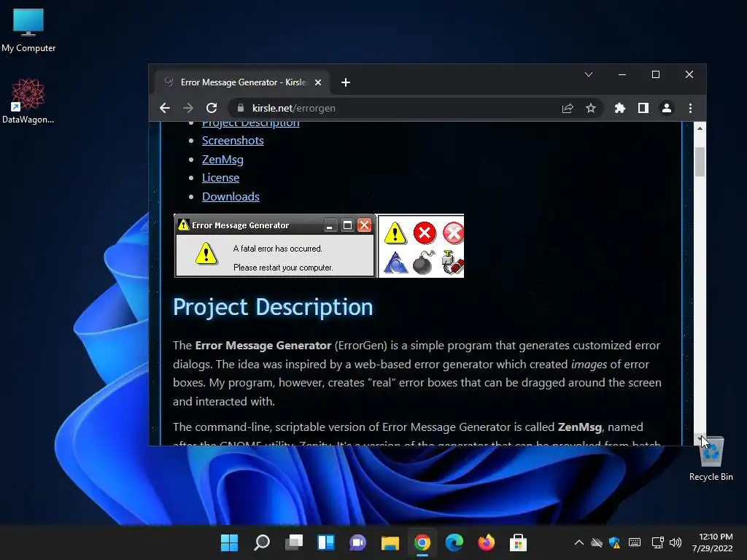The image size is (747, 560).
Task: View site information via the lock icon
Action: click(241, 108)
